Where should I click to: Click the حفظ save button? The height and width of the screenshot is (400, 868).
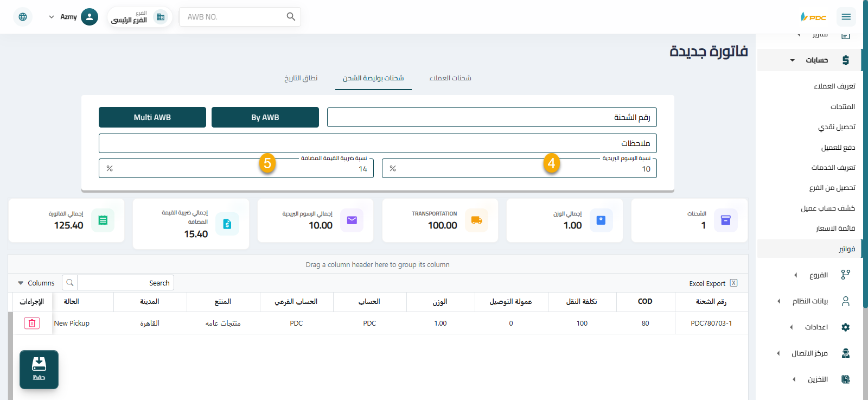click(x=39, y=370)
